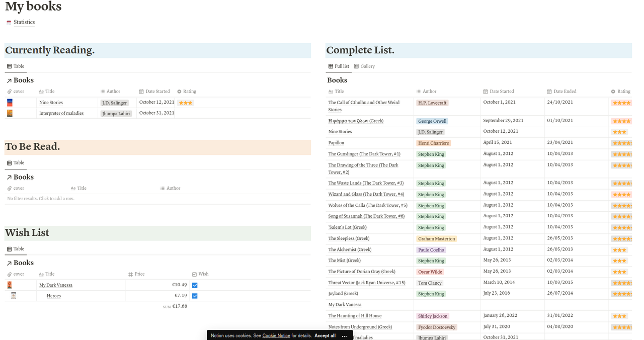Click Nine Stories star rating in Currently Reading

tap(186, 103)
